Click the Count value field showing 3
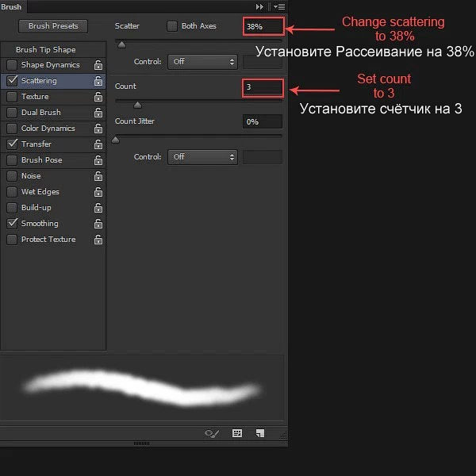 click(263, 87)
